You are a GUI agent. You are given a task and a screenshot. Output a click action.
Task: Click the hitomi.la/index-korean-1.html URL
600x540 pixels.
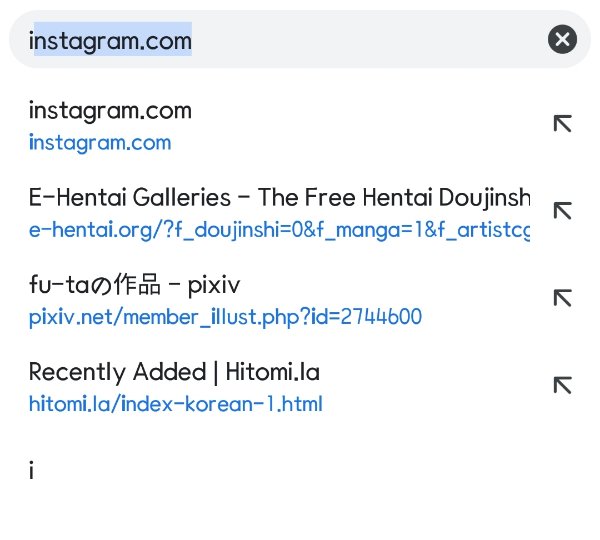tap(175, 404)
